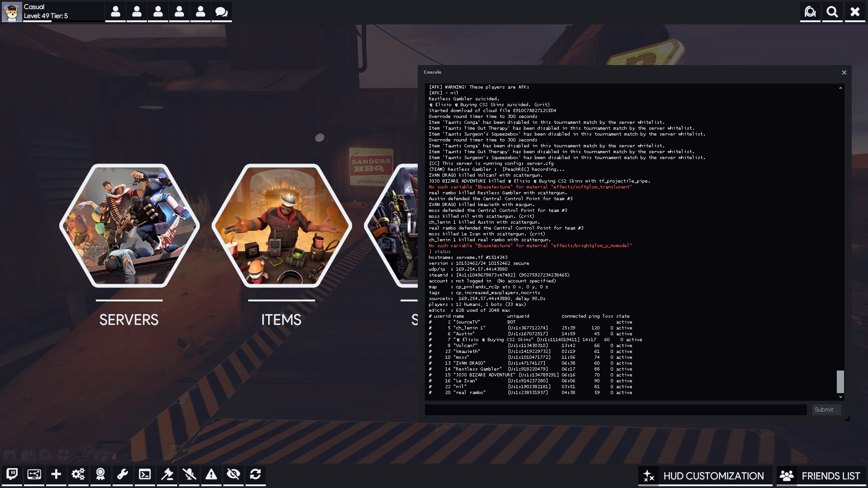Click the gavel vote icon

tap(167, 474)
